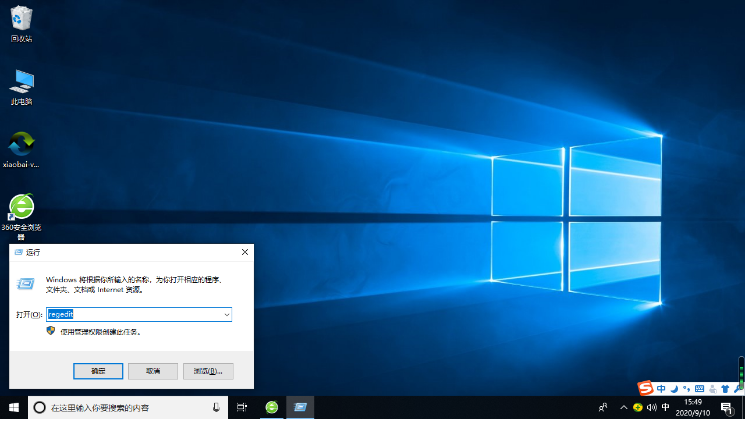This screenshot has height=421, width=746.
Task: Click the Browse (浏览) button in Run dialog
Action: [207, 370]
